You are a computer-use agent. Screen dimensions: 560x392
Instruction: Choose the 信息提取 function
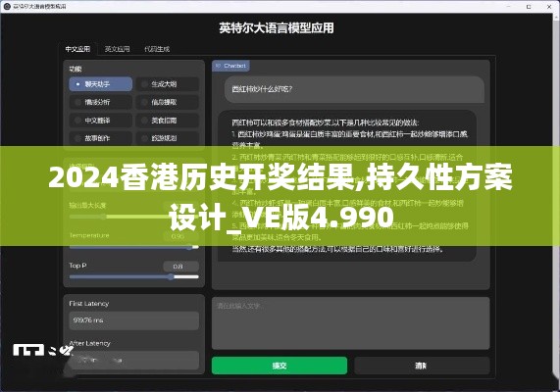pos(168,102)
